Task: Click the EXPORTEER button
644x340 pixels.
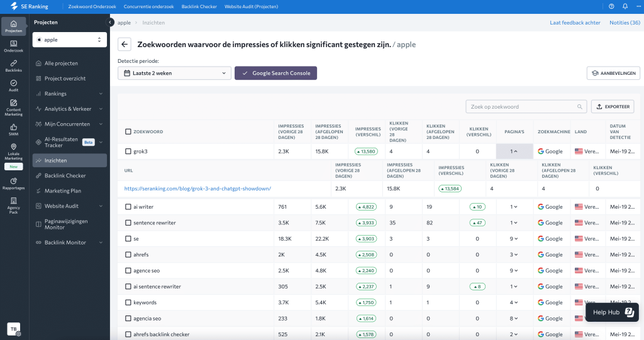Action: pyautogui.click(x=613, y=107)
